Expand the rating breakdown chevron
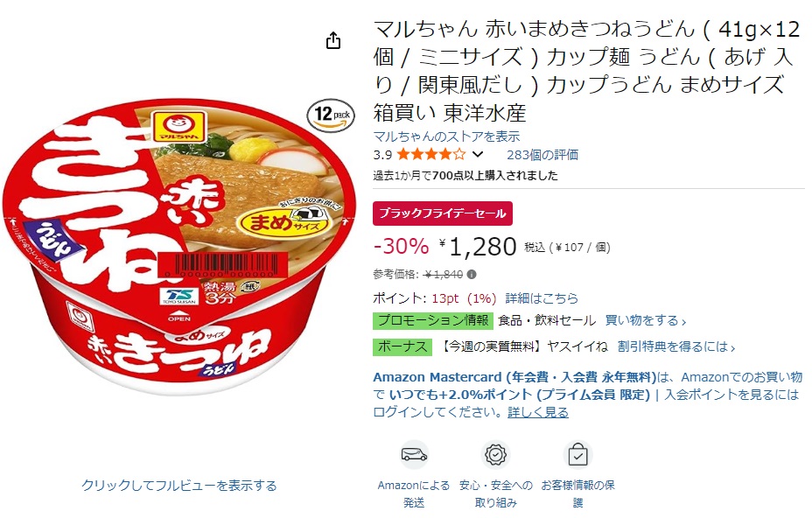The width and height of the screenshot is (812, 518). coord(478,155)
